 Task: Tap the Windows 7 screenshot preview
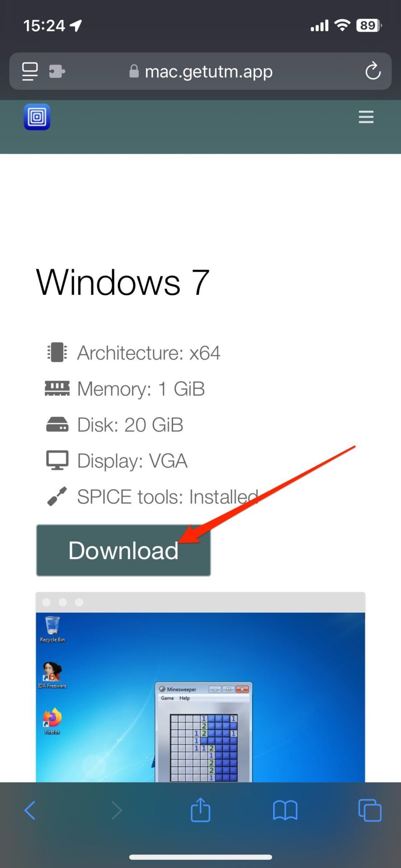(x=200, y=687)
